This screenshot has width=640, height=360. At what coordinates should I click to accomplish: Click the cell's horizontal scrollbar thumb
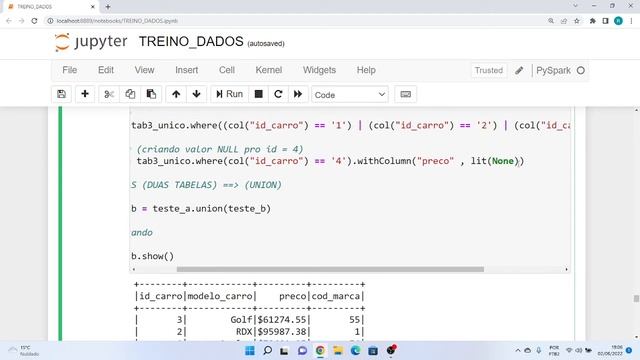point(330,269)
